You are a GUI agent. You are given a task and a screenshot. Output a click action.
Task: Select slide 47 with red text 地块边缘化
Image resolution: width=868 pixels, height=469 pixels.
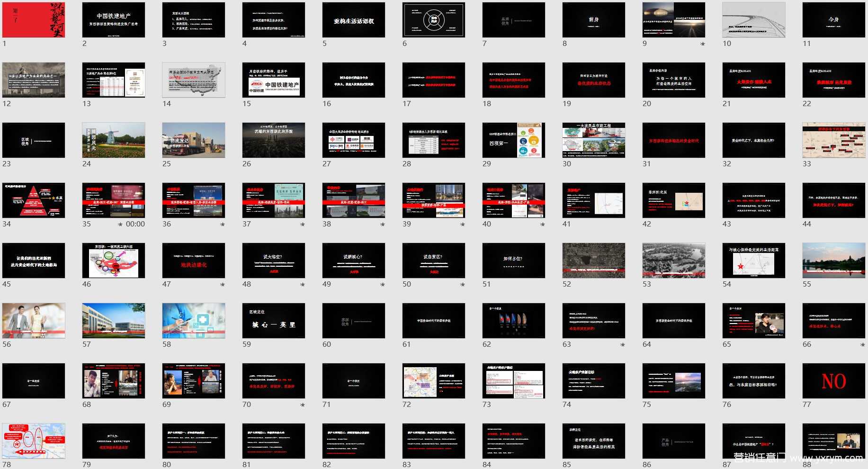pyautogui.click(x=194, y=261)
